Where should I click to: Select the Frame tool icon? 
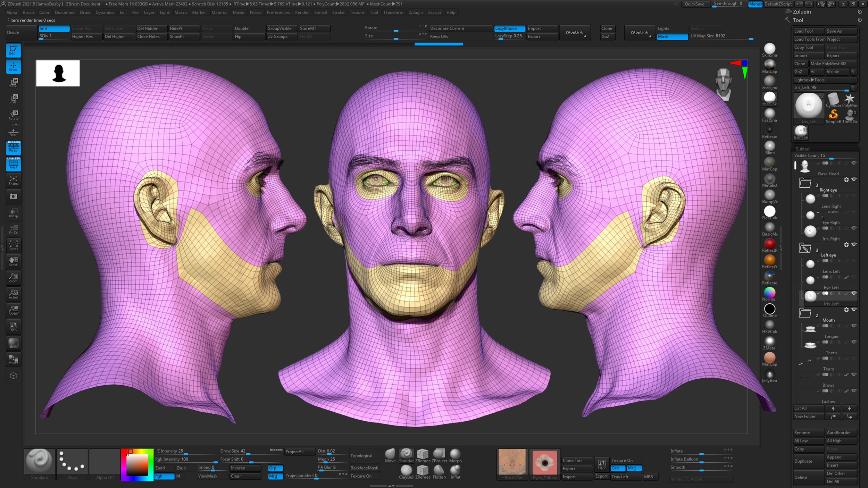(13, 180)
